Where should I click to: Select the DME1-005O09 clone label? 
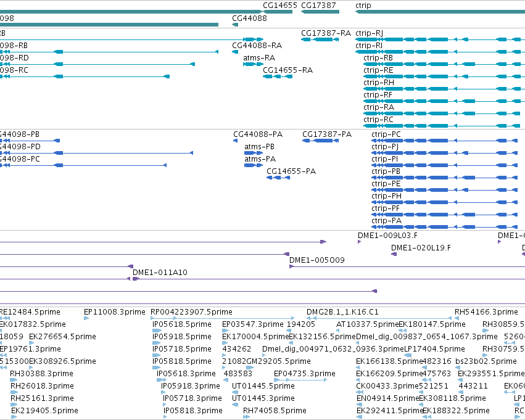point(316,260)
